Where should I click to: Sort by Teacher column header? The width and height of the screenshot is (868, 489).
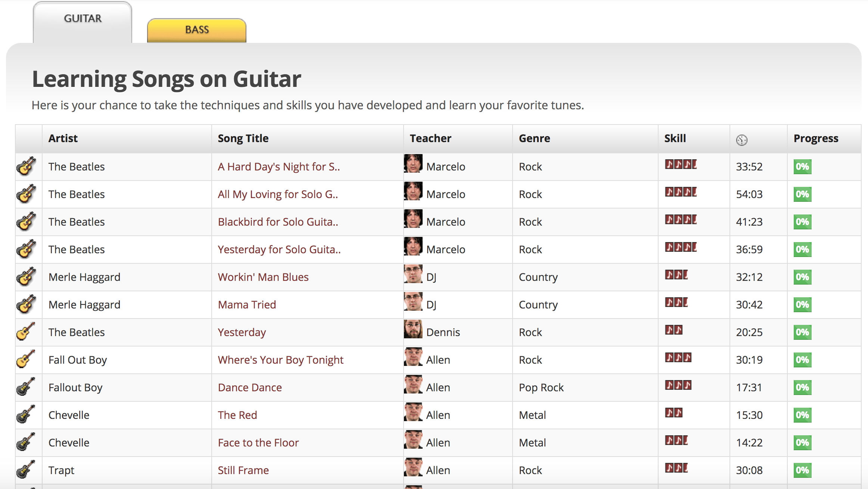(x=430, y=138)
